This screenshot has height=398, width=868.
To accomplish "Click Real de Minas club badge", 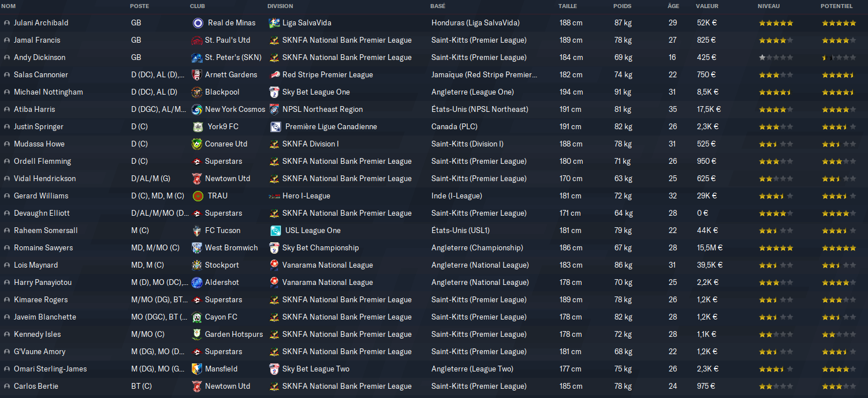I will [x=198, y=23].
